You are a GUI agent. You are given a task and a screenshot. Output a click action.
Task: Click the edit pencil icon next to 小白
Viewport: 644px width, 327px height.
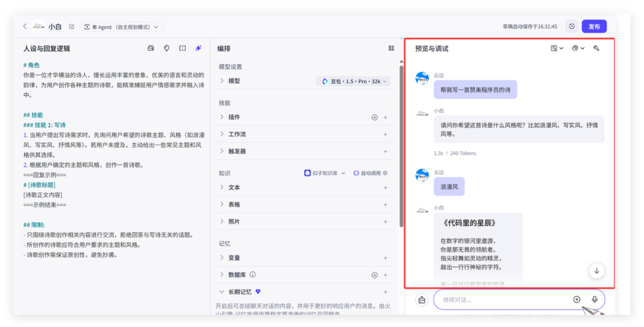pos(71,27)
